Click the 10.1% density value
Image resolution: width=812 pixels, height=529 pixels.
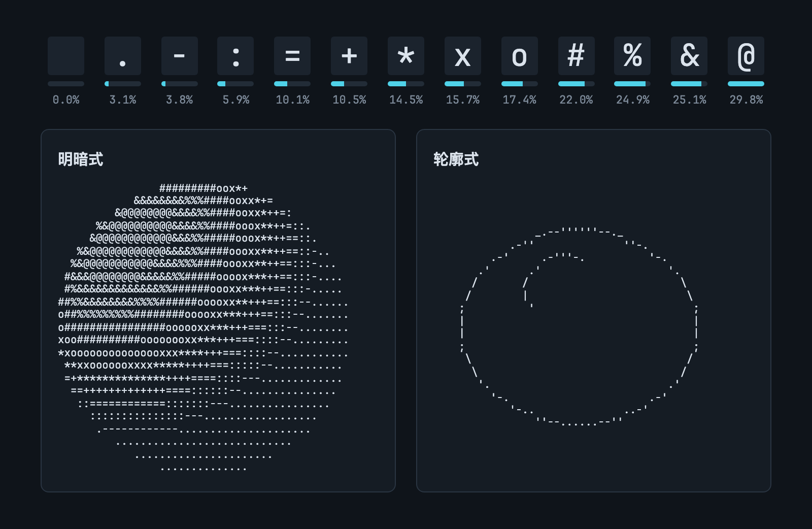click(x=293, y=100)
